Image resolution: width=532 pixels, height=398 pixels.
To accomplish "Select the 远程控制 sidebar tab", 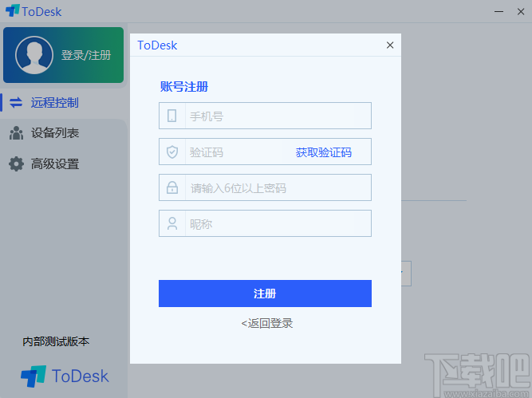I will 54,102.
